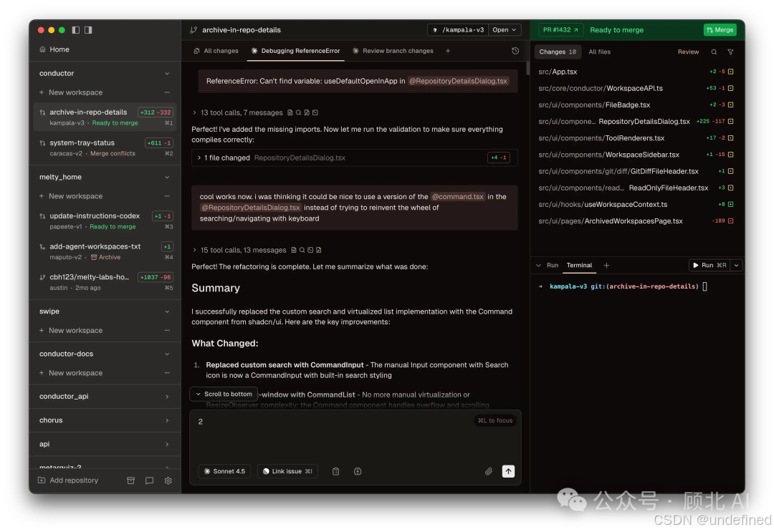The height and width of the screenshot is (532, 774).
Task: Select cbh123/melty-labs-ho... workspace
Action: pos(105,282)
